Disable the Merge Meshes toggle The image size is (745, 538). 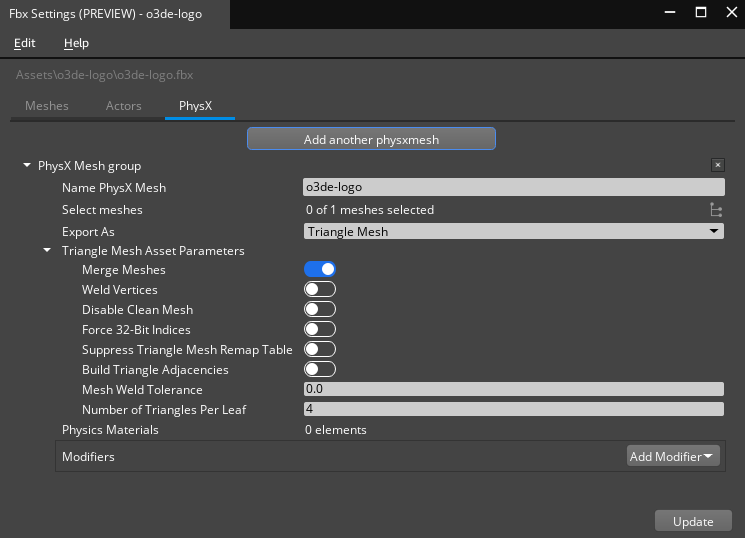[x=319, y=270]
